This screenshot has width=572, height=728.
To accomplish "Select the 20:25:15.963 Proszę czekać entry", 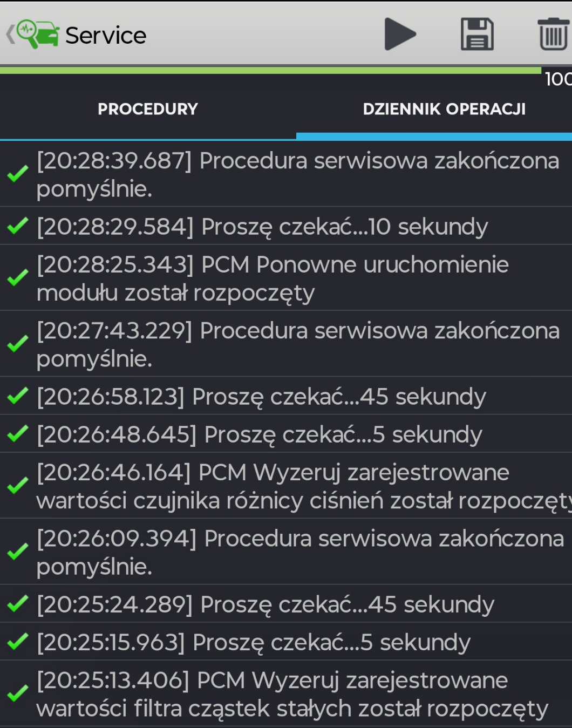I will [254, 642].
